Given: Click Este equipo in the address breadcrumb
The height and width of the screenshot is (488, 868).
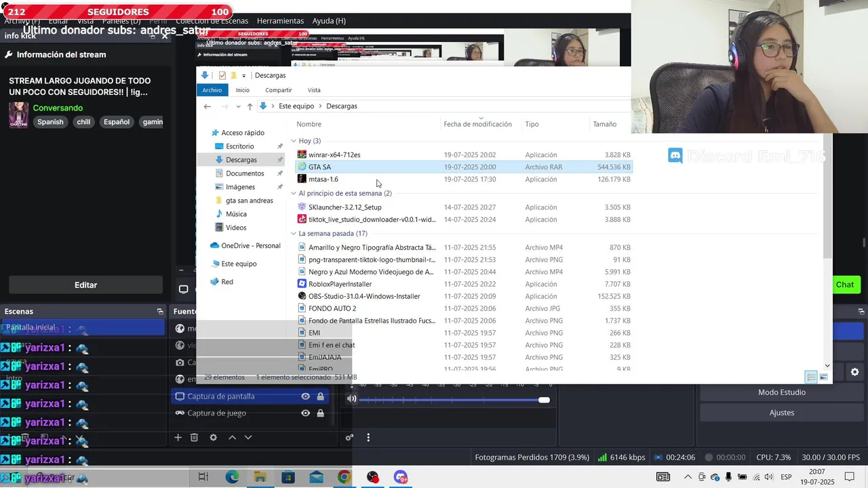Looking at the screenshot, I should 296,106.
